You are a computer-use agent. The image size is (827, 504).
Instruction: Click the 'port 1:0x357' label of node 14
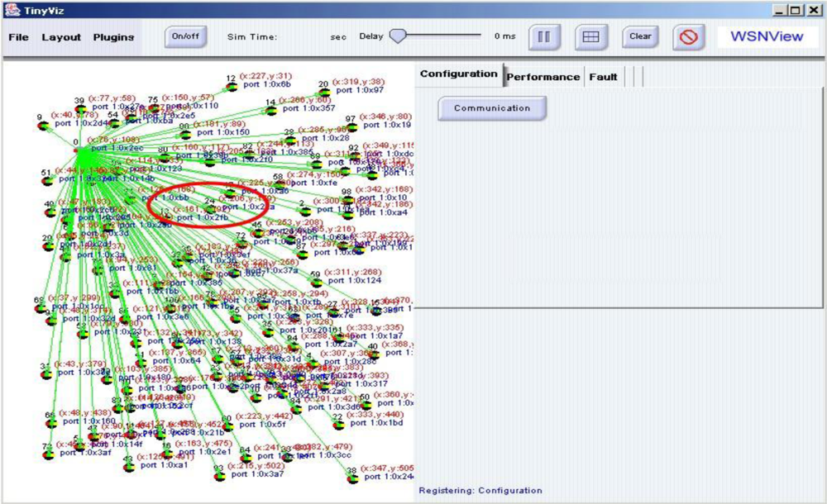[x=308, y=108]
